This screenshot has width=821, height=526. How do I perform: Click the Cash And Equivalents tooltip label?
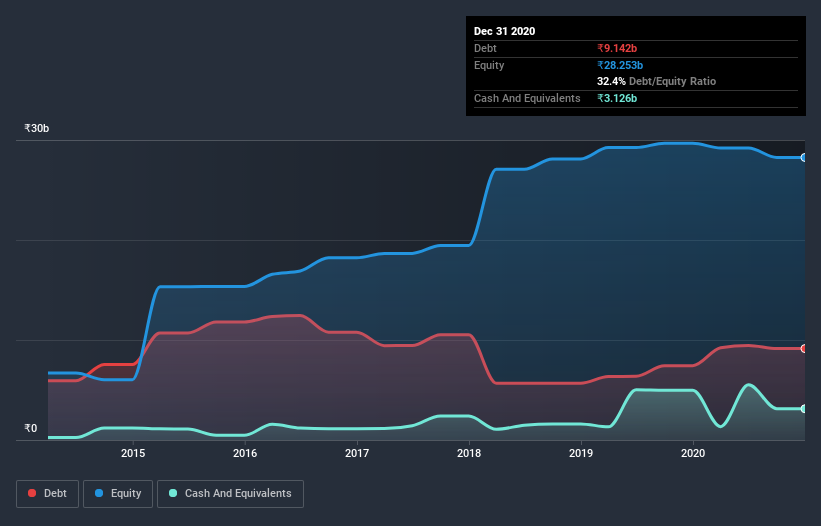point(527,98)
